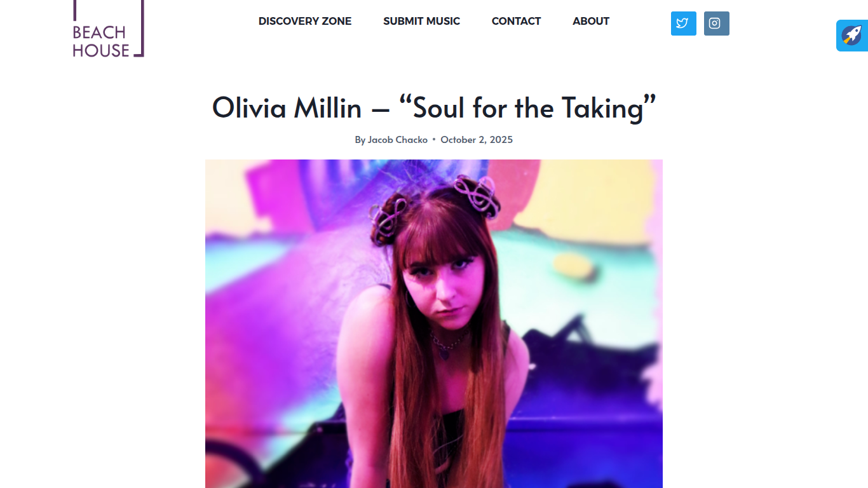The image size is (868, 488).
Task: Click the October 2, 2025 date
Action: [x=477, y=140]
